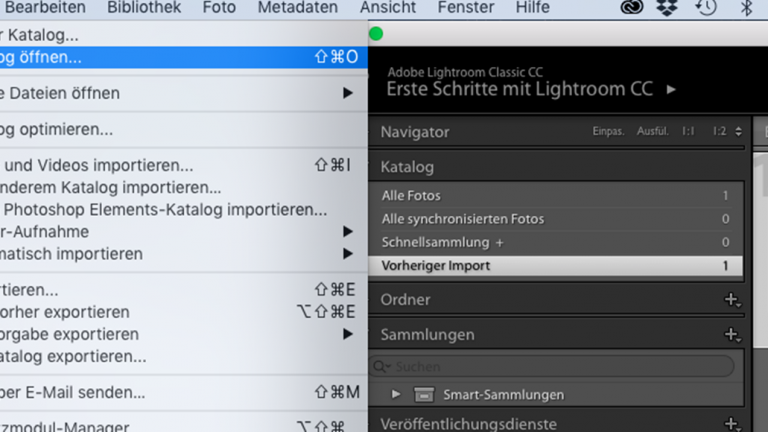The height and width of the screenshot is (432, 768).
Task: Open the Fenster menu
Action: (x=466, y=7)
